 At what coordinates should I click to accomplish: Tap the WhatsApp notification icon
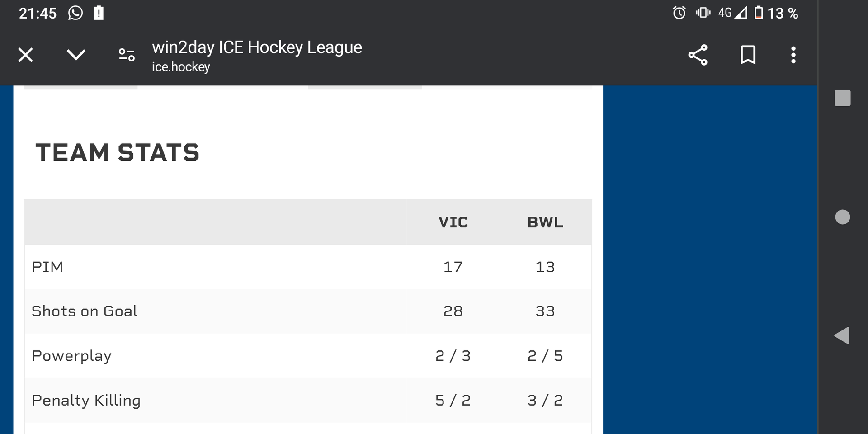[75, 13]
